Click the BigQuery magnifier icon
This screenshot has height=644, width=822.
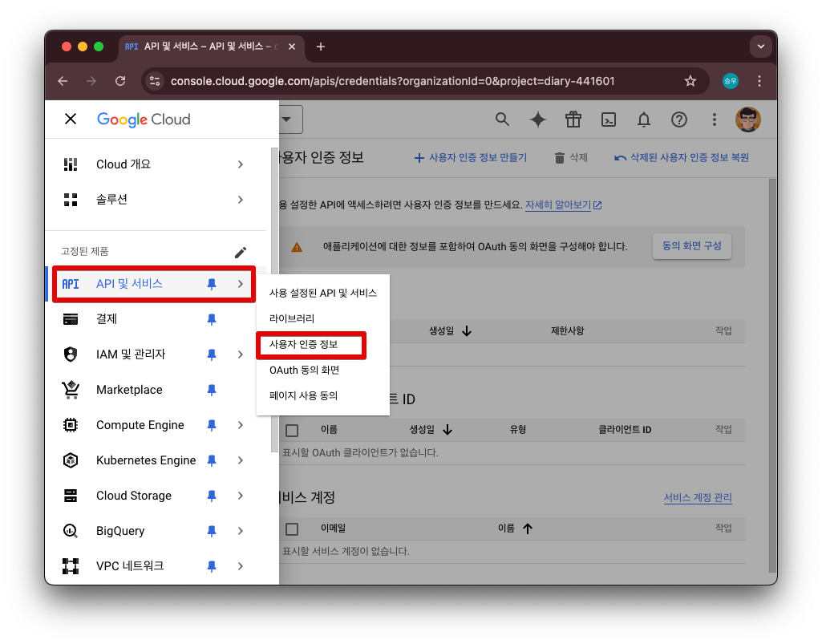click(x=71, y=531)
